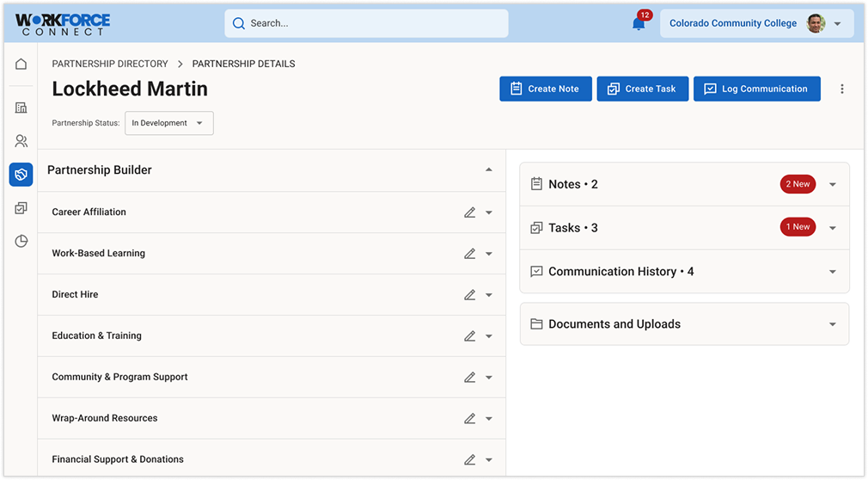Expand the Communication History panel
The height and width of the screenshot is (480, 868).
pos(832,272)
